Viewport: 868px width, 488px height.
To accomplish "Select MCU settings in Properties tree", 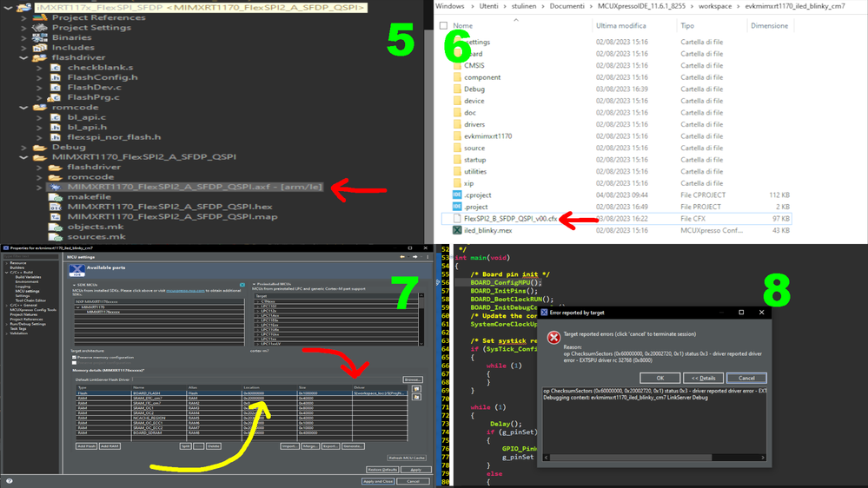I will coord(27,291).
